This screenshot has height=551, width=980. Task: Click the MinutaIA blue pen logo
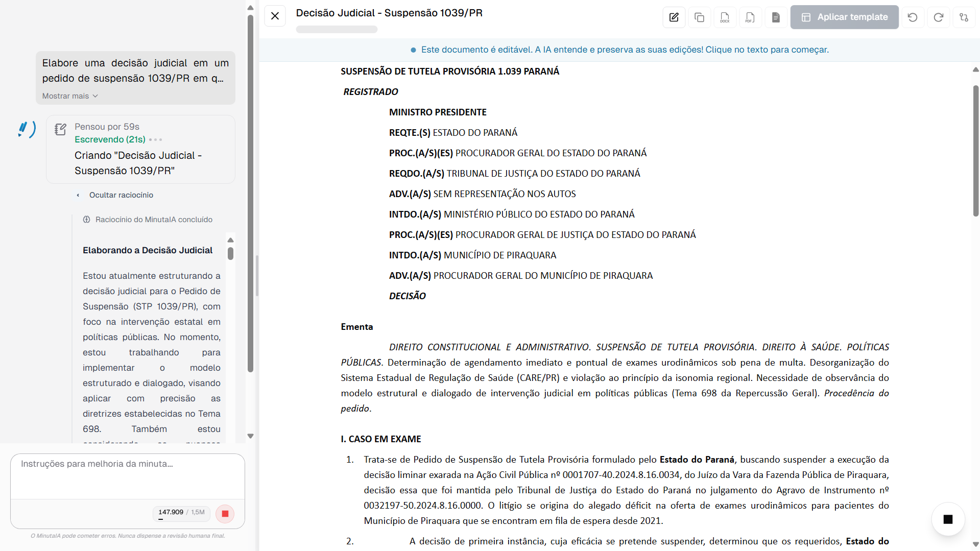(27, 129)
